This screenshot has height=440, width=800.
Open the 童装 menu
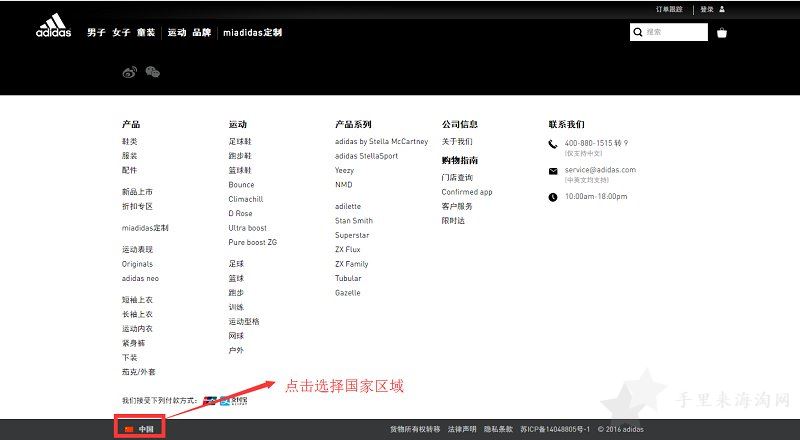[x=145, y=32]
